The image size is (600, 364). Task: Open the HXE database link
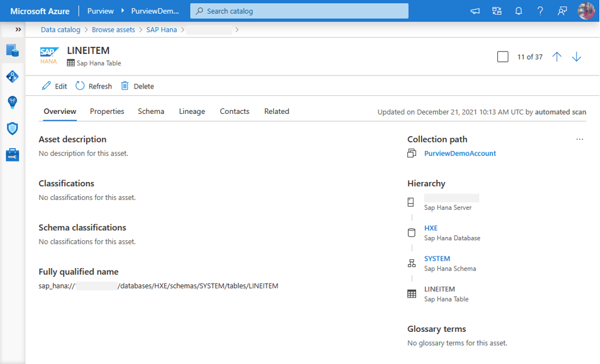tap(431, 228)
